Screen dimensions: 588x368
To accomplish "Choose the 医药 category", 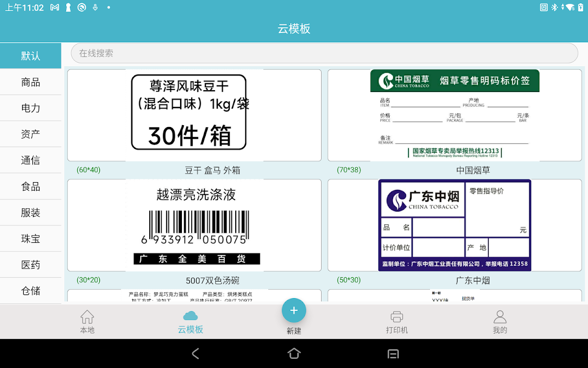I will [x=31, y=264].
